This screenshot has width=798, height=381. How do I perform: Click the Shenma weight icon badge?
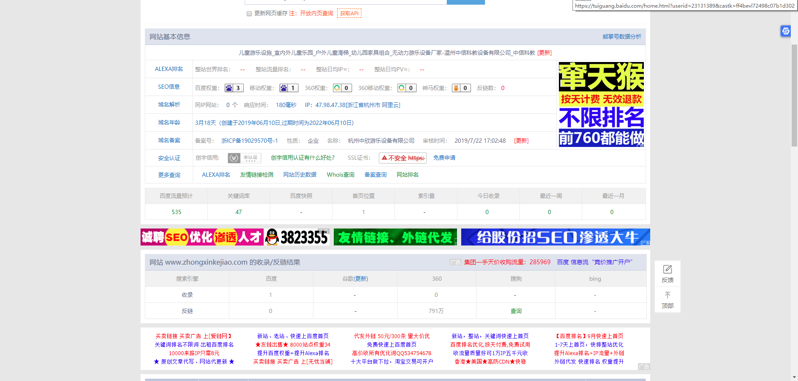click(461, 88)
